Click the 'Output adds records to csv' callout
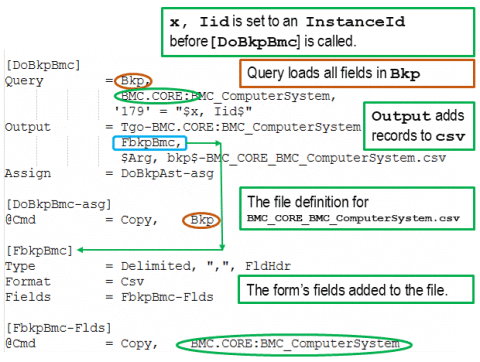 [x=419, y=126]
